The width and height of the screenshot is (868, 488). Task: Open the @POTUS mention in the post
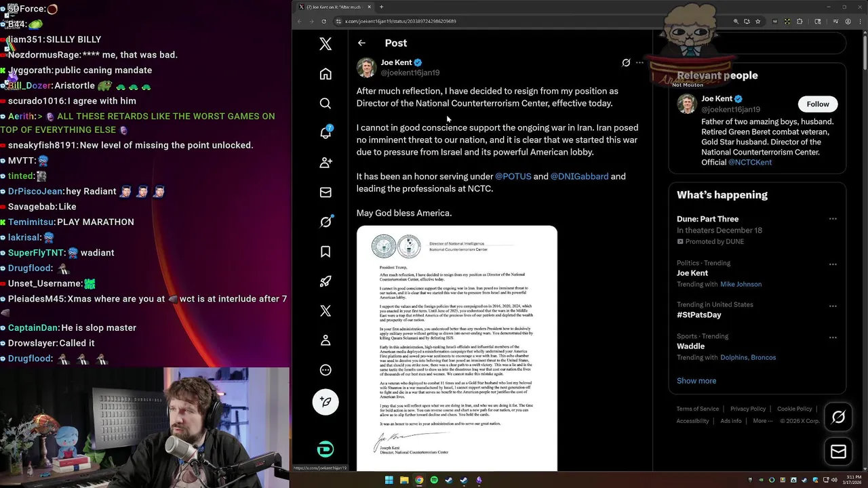[x=513, y=176]
